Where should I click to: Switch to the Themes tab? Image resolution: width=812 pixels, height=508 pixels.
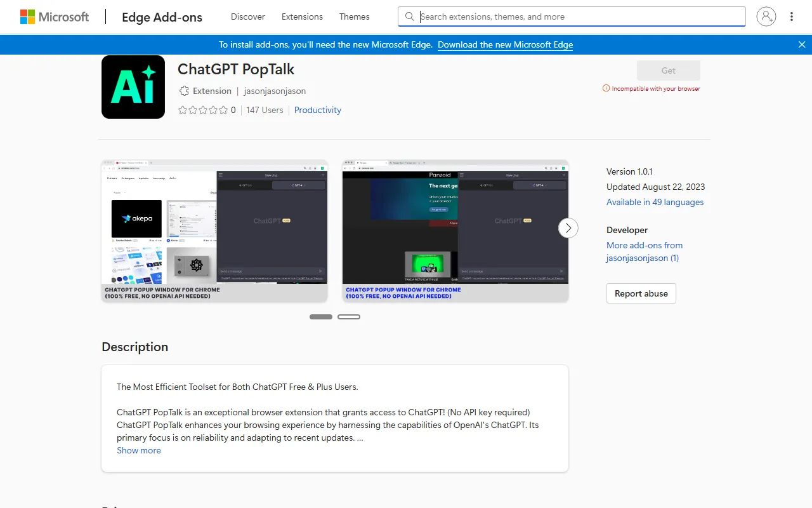coord(354,17)
